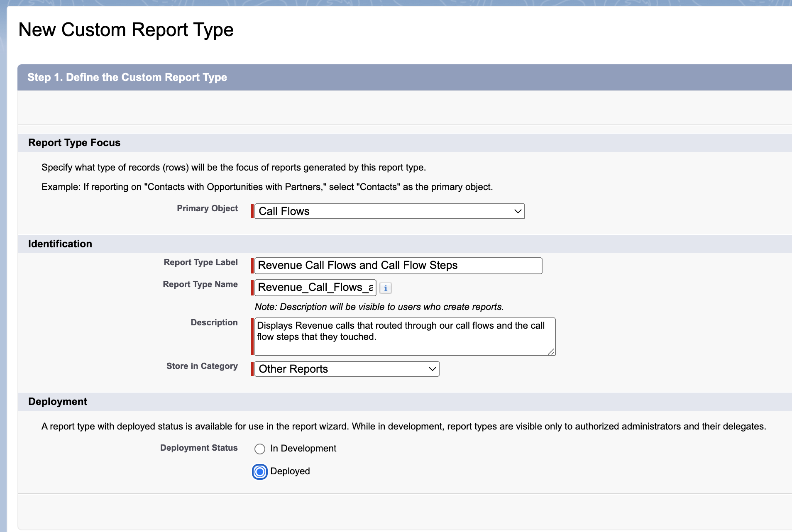Click the italic Description visibility note
This screenshot has height=532, width=792.
click(379, 307)
